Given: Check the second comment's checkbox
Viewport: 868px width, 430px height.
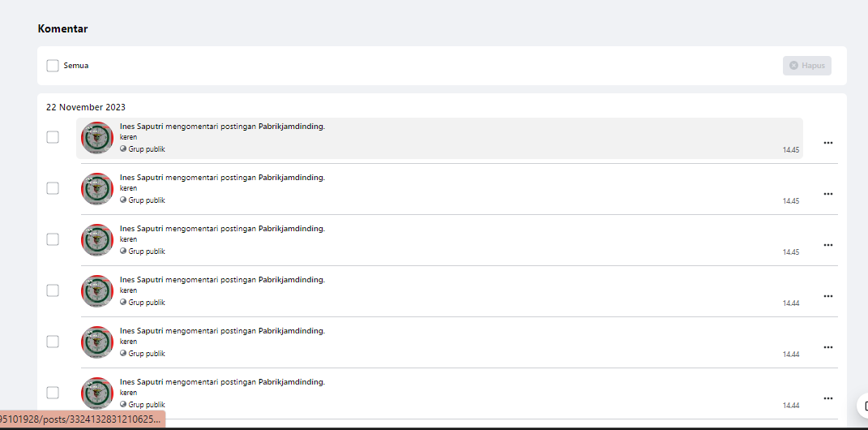Looking at the screenshot, I should pos(53,188).
